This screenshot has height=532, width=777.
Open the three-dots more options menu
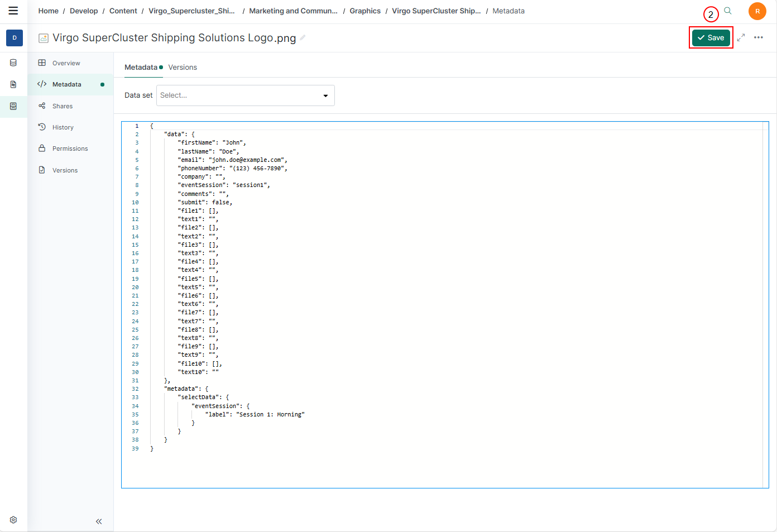click(x=758, y=37)
